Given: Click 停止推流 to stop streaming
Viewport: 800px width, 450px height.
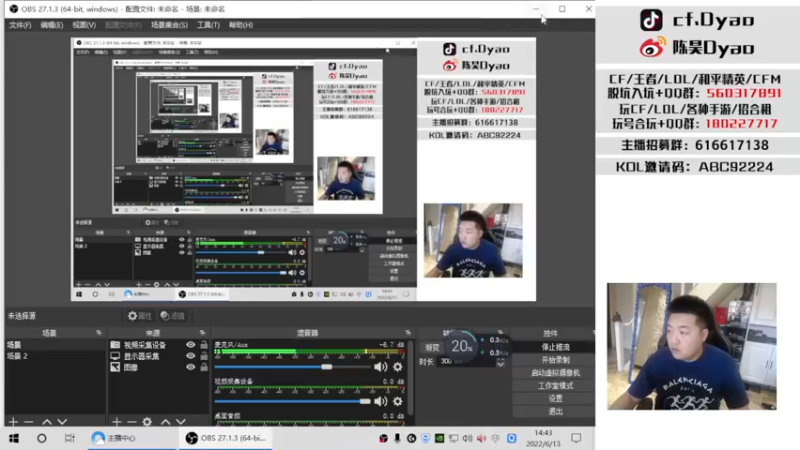Looking at the screenshot, I should coord(555,347).
